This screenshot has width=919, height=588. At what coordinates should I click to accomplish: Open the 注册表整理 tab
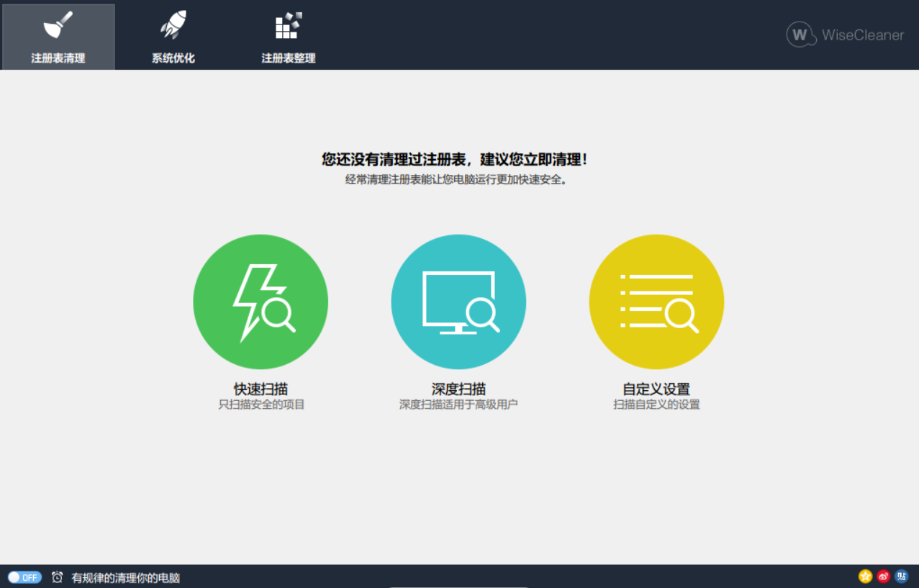[288, 36]
